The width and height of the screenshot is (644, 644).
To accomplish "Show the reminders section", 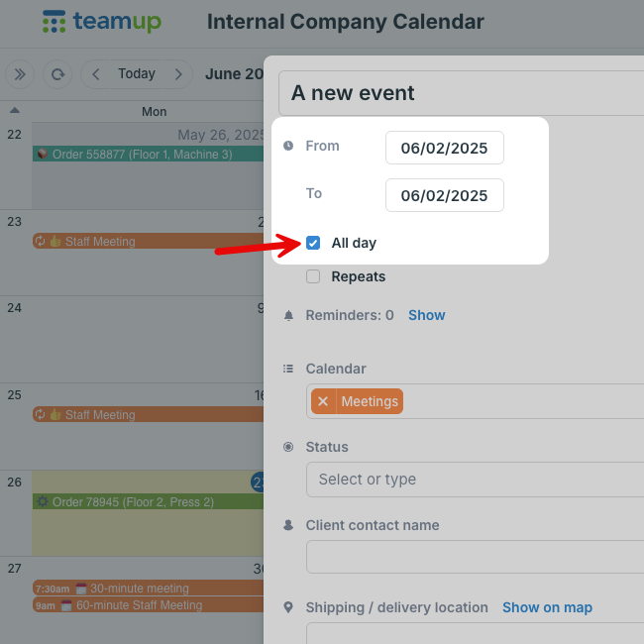I will pos(426,315).
